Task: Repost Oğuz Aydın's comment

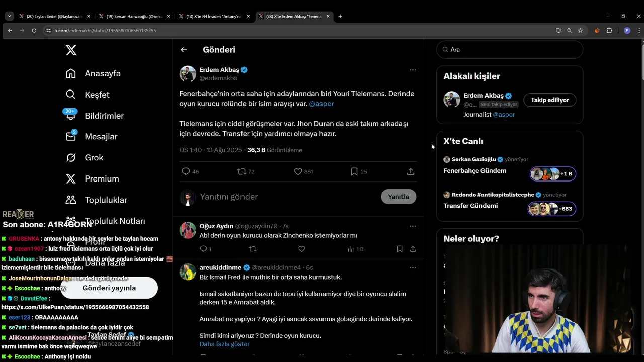Action: [x=253, y=249]
